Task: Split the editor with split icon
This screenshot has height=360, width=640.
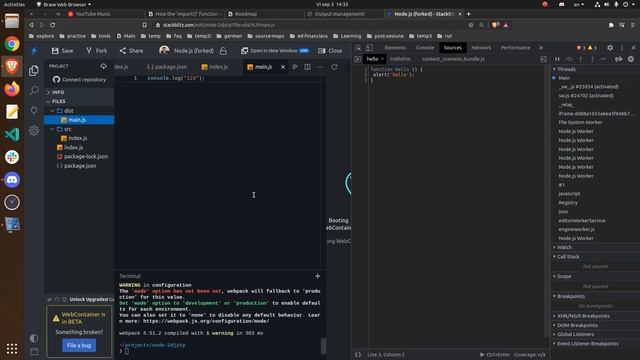Action: point(307,67)
